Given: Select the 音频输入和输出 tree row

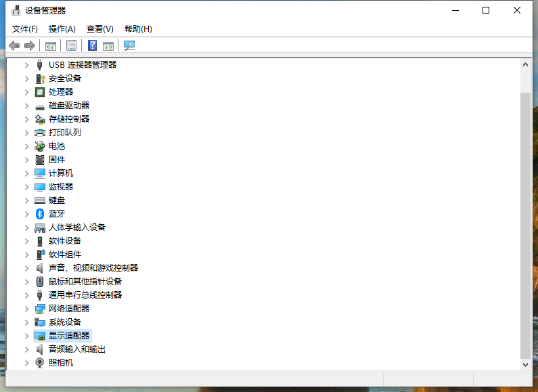Looking at the screenshot, I should click(x=77, y=349).
